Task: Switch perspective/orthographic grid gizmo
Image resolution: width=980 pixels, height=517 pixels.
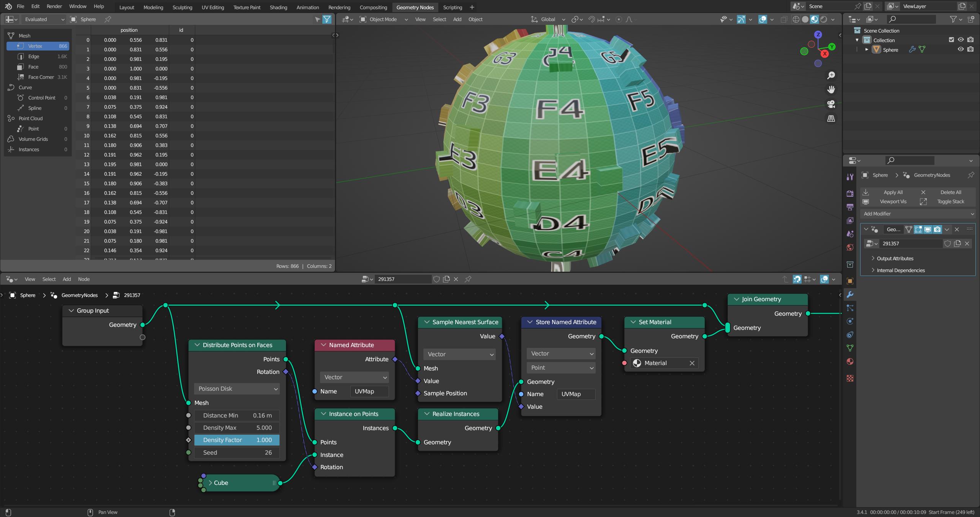Action: (x=831, y=119)
